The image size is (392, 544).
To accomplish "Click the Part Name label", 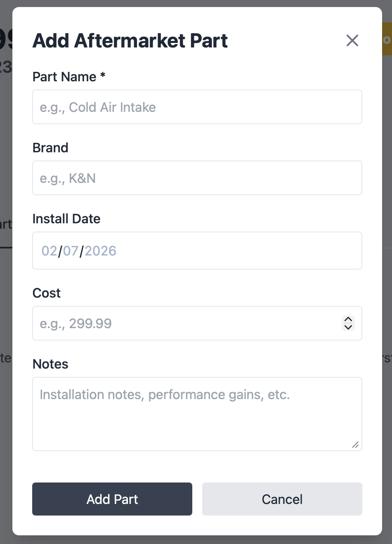I will tap(68, 77).
